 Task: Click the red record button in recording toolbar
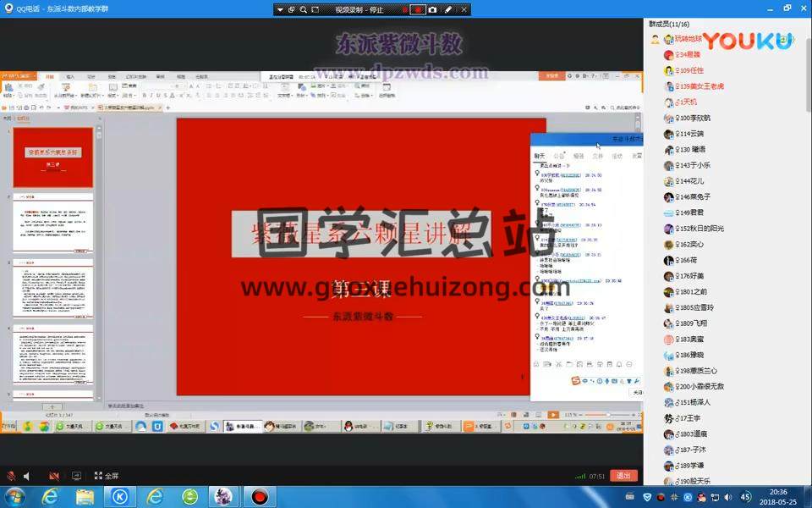coord(417,9)
